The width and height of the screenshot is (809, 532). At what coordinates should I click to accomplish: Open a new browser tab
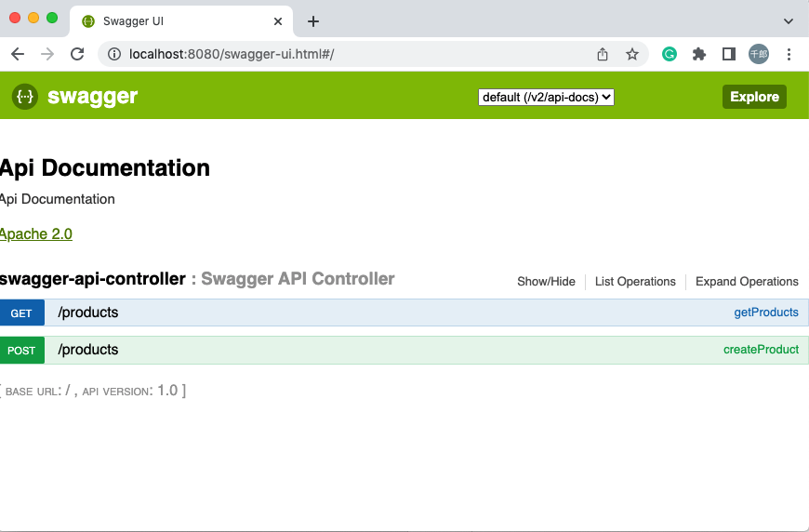pos(313,21)
